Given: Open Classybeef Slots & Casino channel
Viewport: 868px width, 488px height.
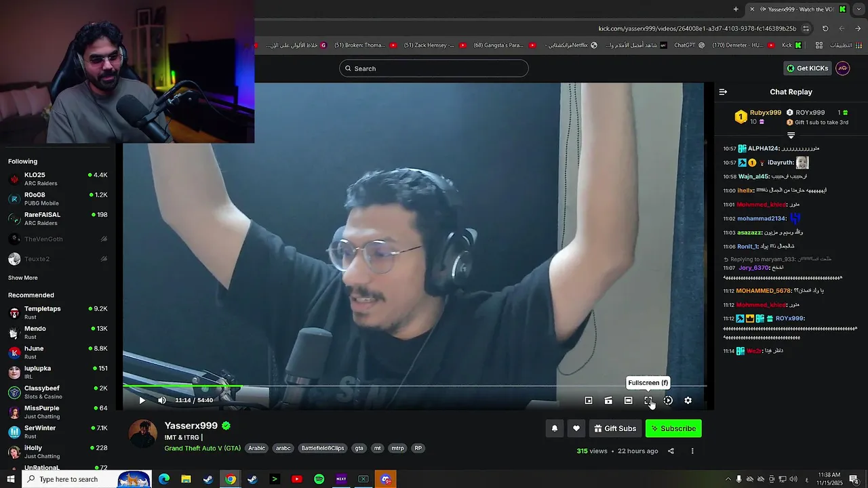Looking at the screenshot, I should 58,392.
